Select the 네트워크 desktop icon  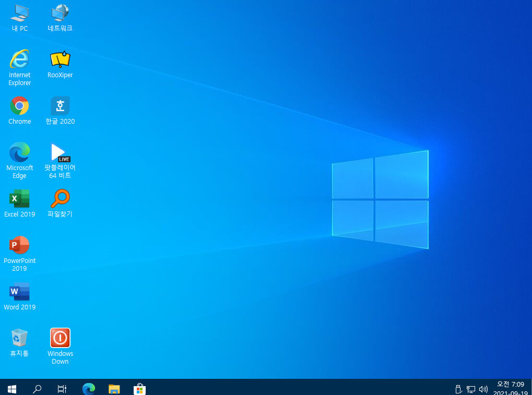click(x=60, y=18)
